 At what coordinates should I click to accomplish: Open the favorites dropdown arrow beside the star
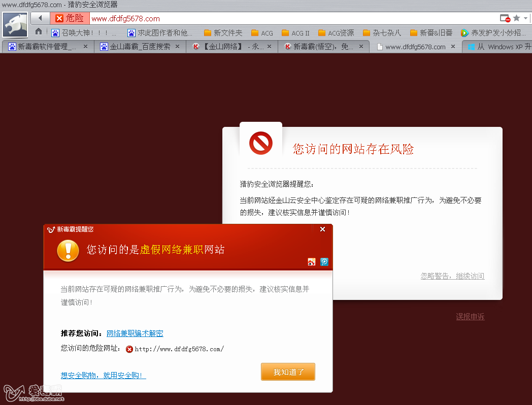pyautogui.click(x=526, y=17)
